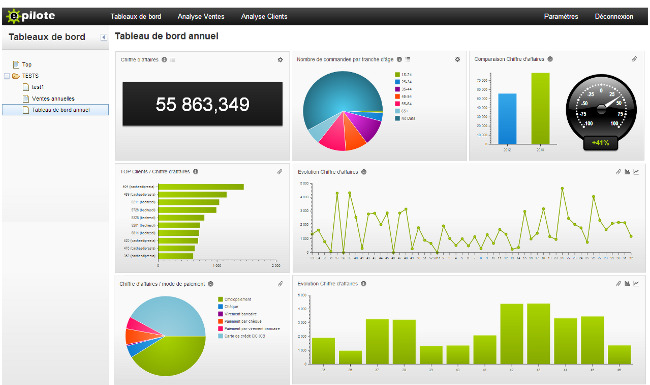Show data table icon for age-range orders widget
Screen dimensions: 650x385
[x=407, y=59]
